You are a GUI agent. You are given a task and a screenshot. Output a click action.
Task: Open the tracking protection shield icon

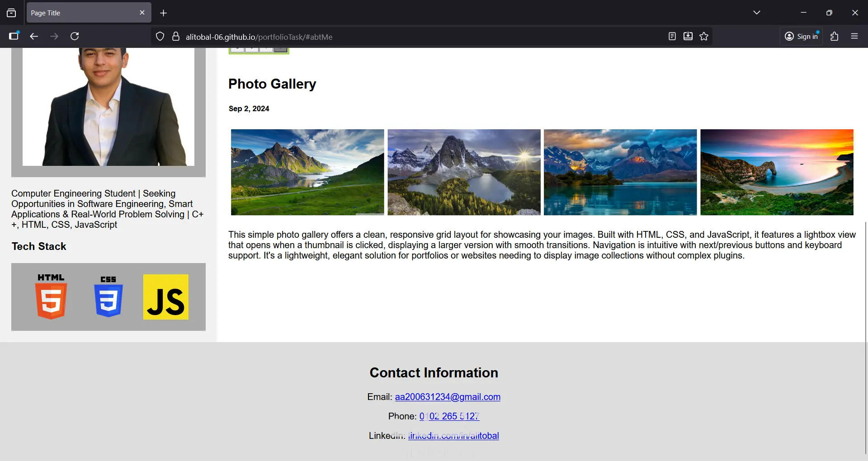(x=160, y=37)
